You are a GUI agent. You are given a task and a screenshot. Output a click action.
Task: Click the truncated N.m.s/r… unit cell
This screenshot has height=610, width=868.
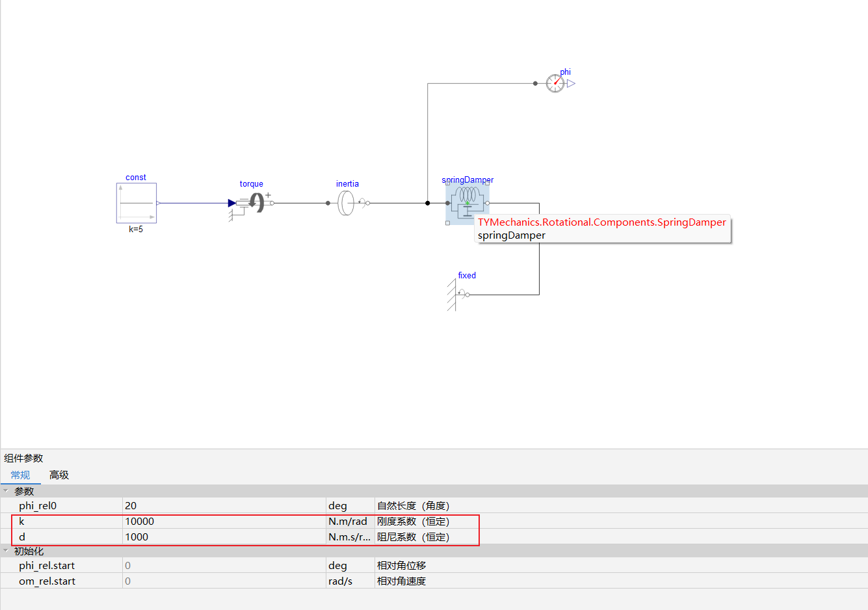click(x=350, y=537)
